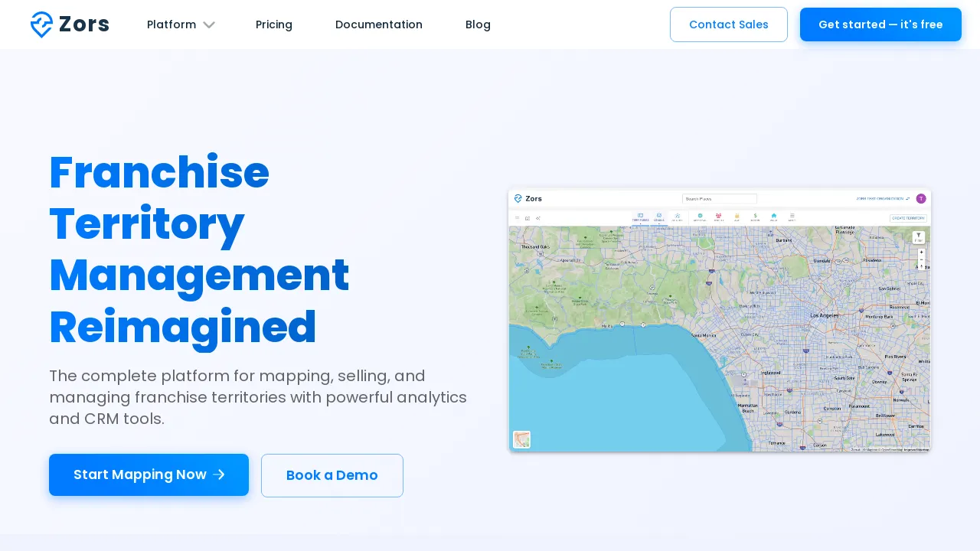
Task: Click Get started — it's free
Action: tap(880, 24)
